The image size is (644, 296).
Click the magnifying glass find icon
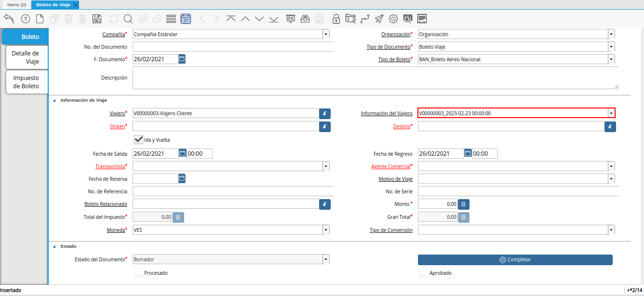click(128, 19)
